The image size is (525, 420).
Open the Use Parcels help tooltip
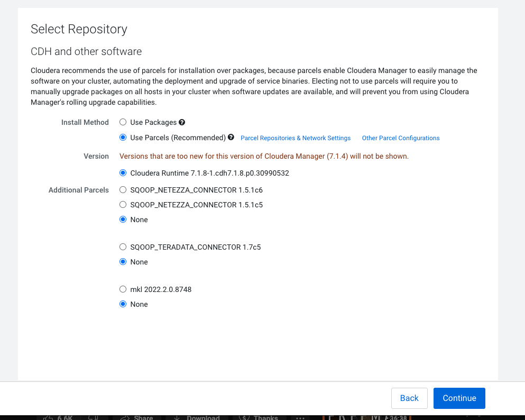click(231, 138)
